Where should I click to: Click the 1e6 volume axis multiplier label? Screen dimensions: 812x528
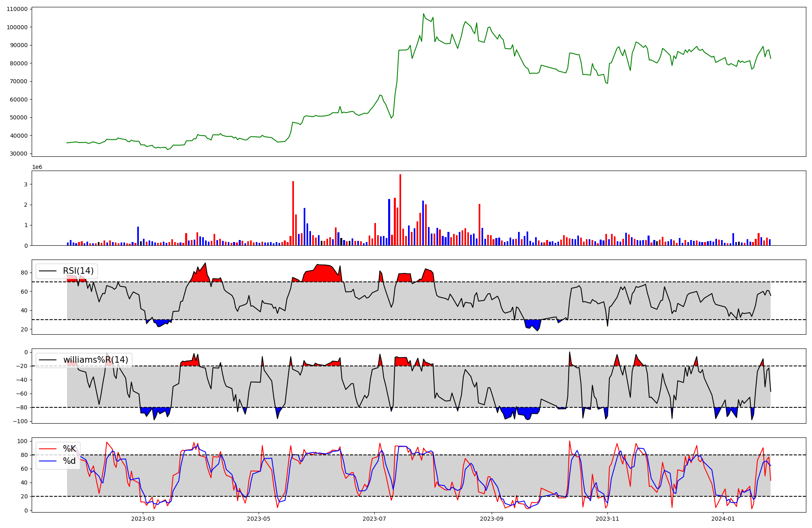pos(37,167)
